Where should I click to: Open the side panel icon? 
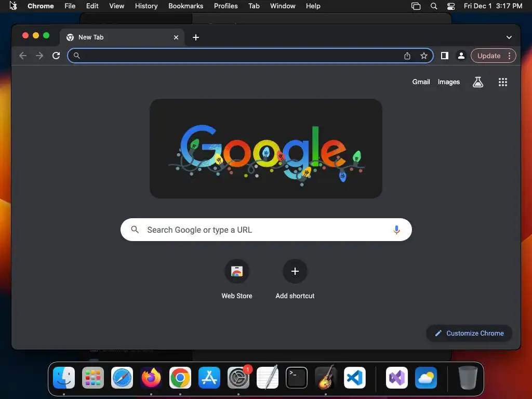pos(445,56)
